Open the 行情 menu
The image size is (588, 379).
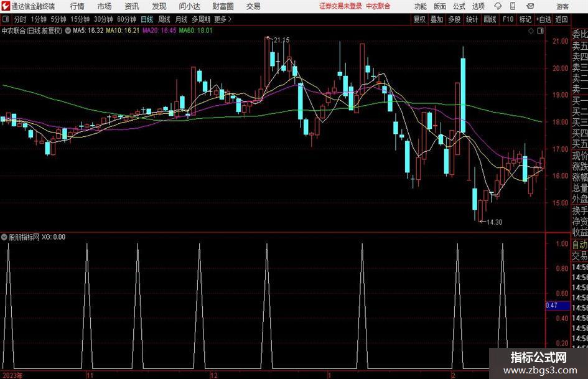[x=77, y=6]
